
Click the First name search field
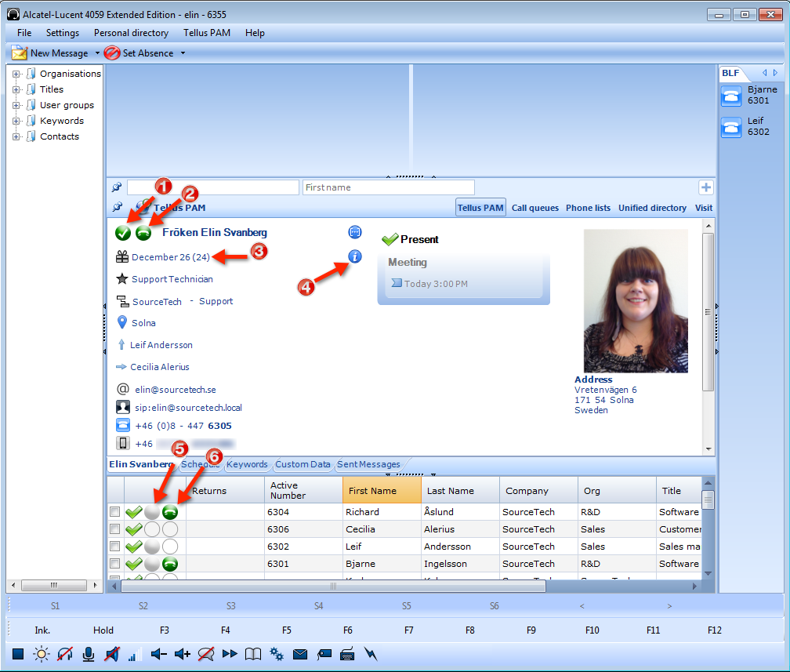coord(389,187)
